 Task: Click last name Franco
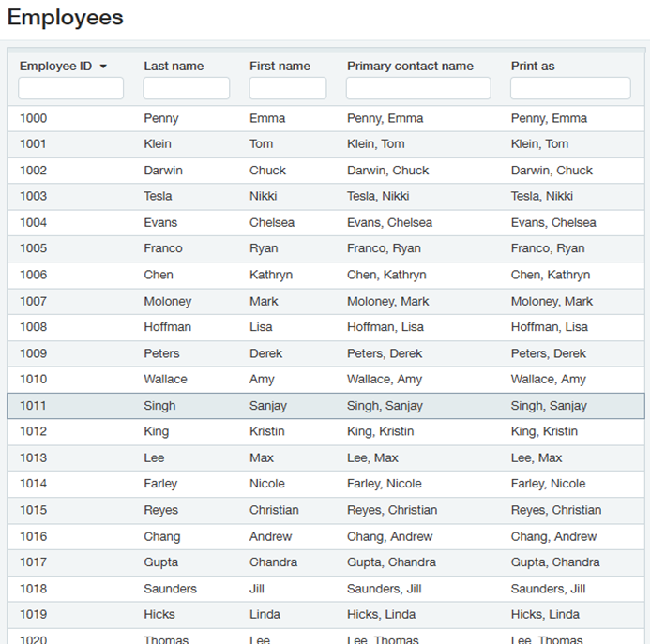(x=163, y=248)
